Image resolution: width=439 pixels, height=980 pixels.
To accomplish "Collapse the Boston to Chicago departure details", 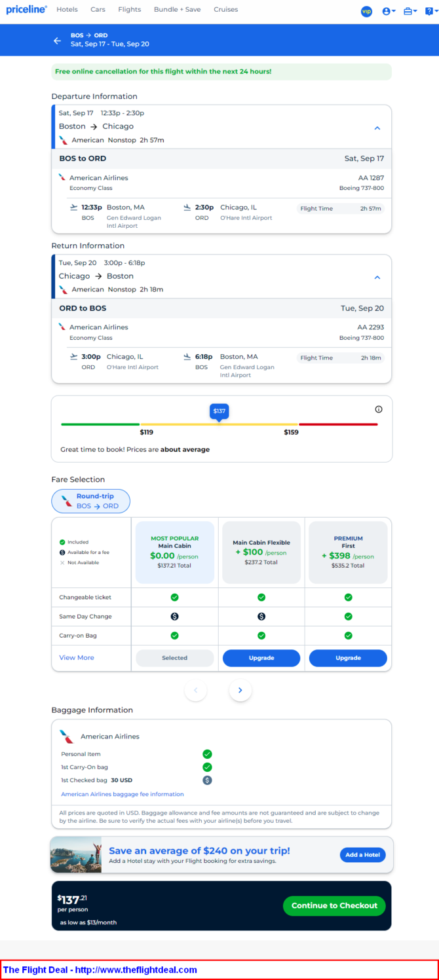I will pos(377,128).
